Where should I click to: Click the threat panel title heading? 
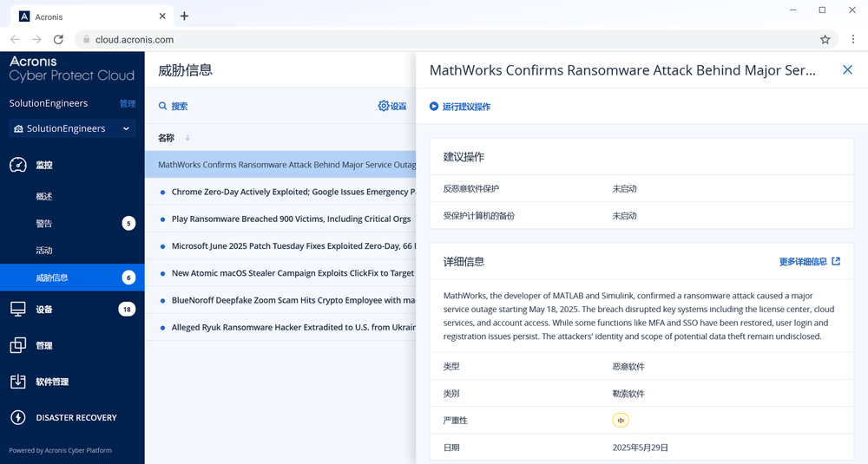click(622, 70)
